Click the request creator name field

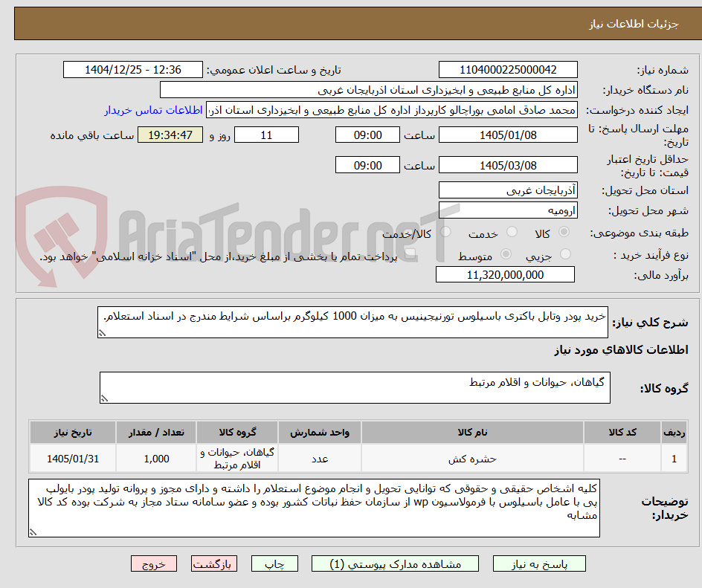click(x=392, y=110)
